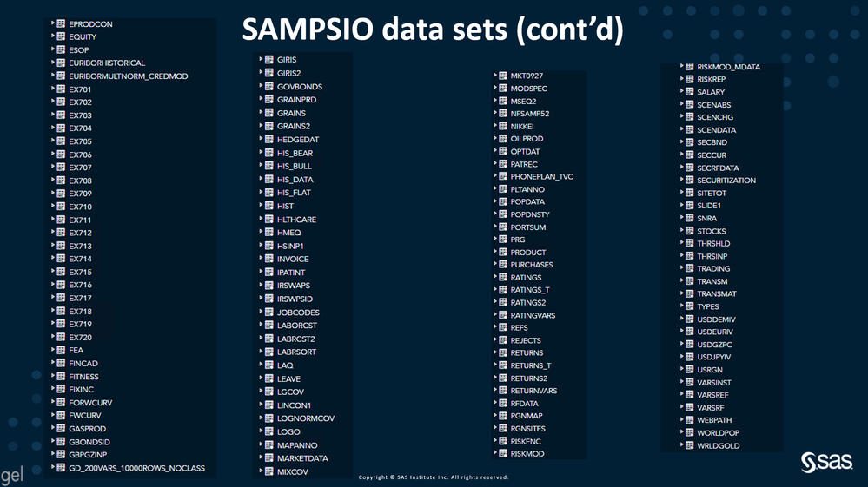Click the data set icon beside SALARY

pyautogui.click(x=689, y=92)
